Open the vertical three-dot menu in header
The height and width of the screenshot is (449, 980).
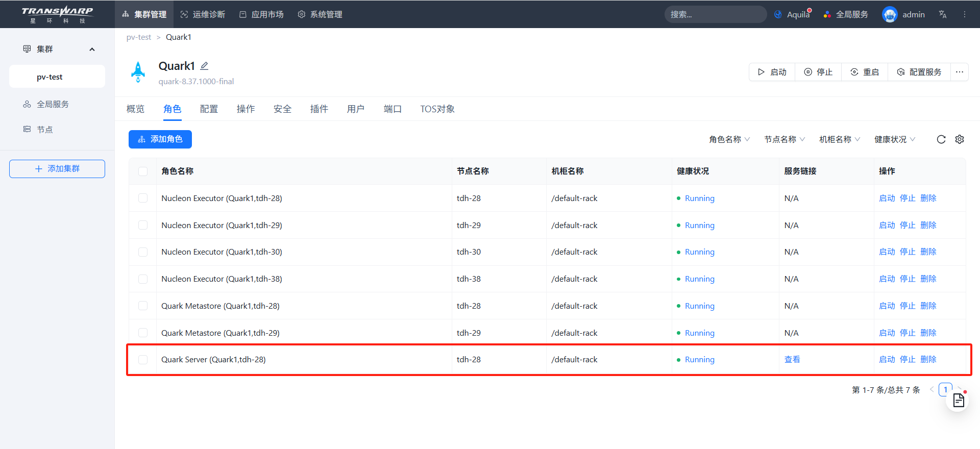point(965,14)
